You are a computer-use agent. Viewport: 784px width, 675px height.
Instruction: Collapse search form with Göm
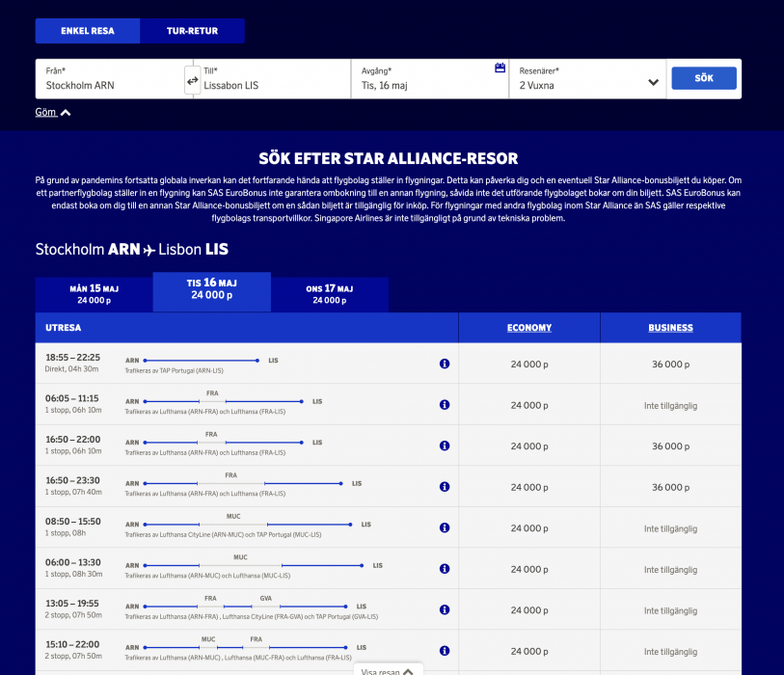click(x=53, y=113)
